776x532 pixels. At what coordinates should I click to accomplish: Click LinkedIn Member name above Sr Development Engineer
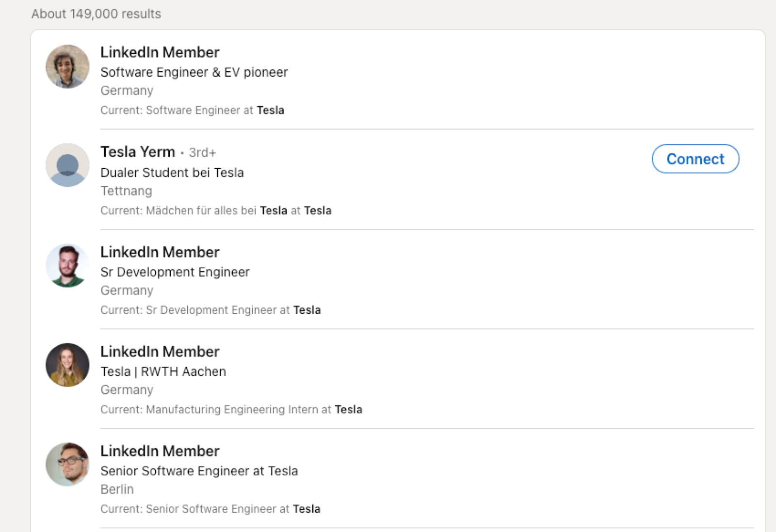160,252
